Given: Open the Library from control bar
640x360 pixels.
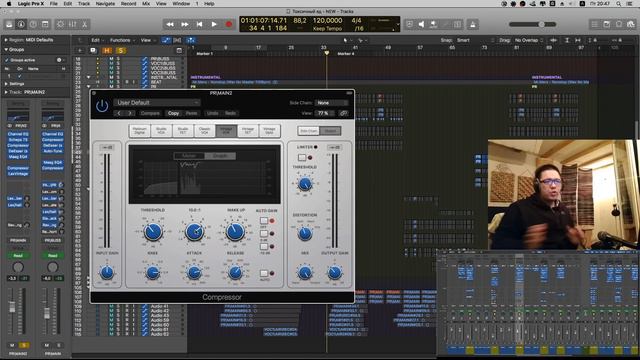Looking at the screenshot, I should [x=9, y=24].
